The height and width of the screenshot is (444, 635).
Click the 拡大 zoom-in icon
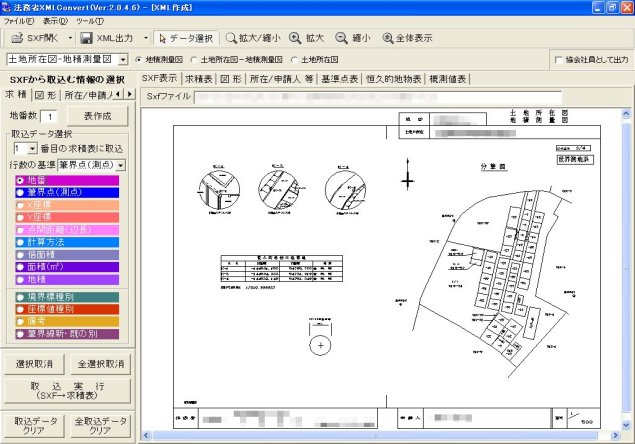295,38
